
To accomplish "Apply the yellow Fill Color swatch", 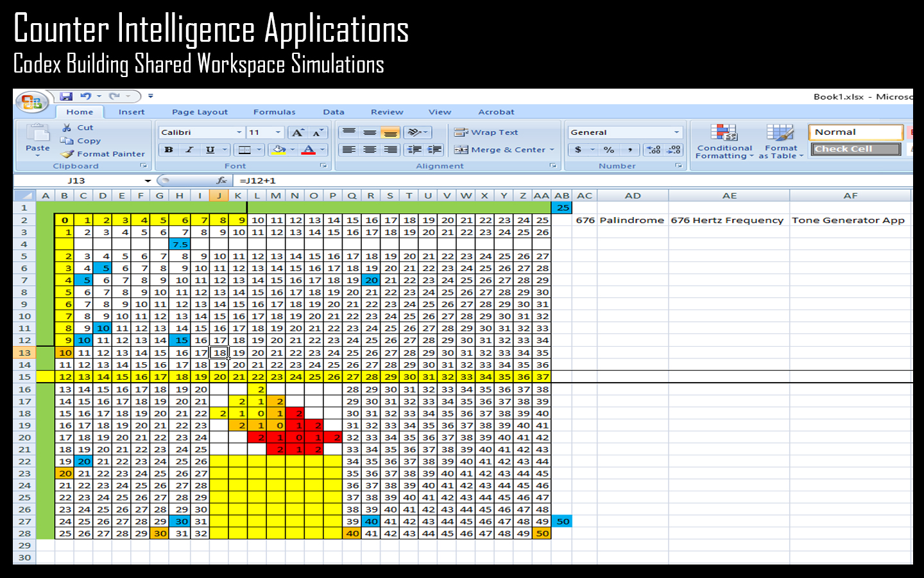I will click(278, 150).
